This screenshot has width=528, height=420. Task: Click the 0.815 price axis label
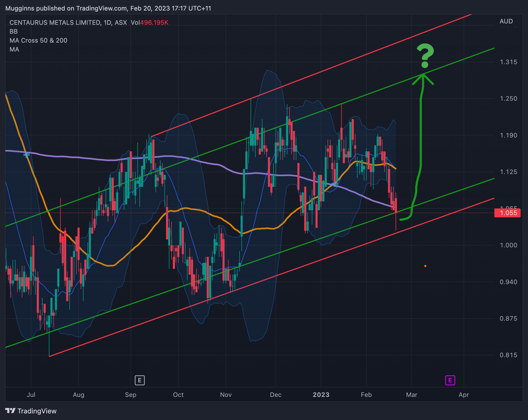[508, 355]
